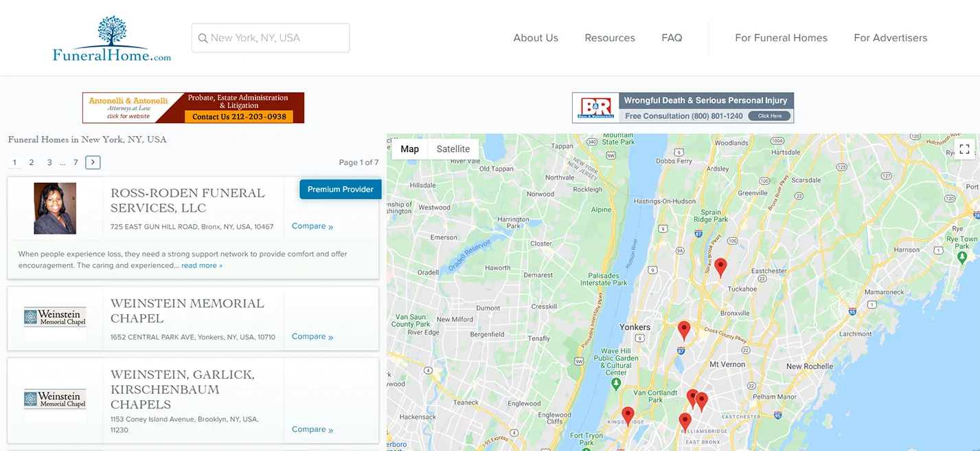Open Weinstein, Garlick, Kirschenbaum Chapels title
This screenshot has height=451, width=980.
(183, 389)
